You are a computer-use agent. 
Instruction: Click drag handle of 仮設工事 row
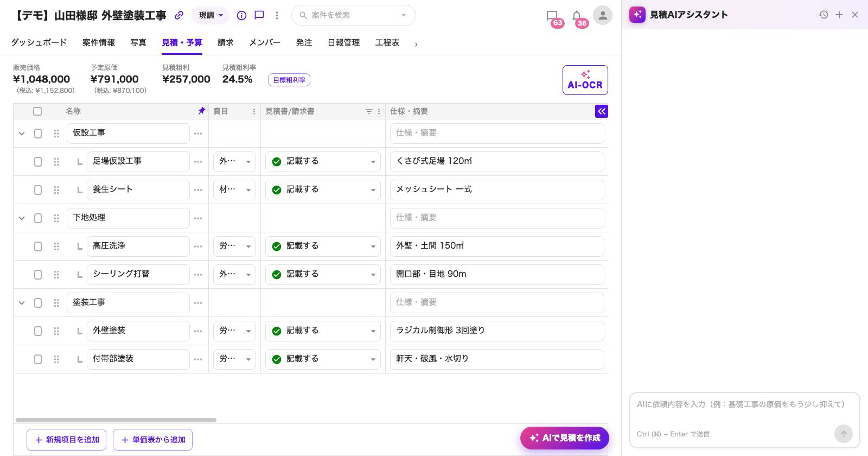[56, 134]
